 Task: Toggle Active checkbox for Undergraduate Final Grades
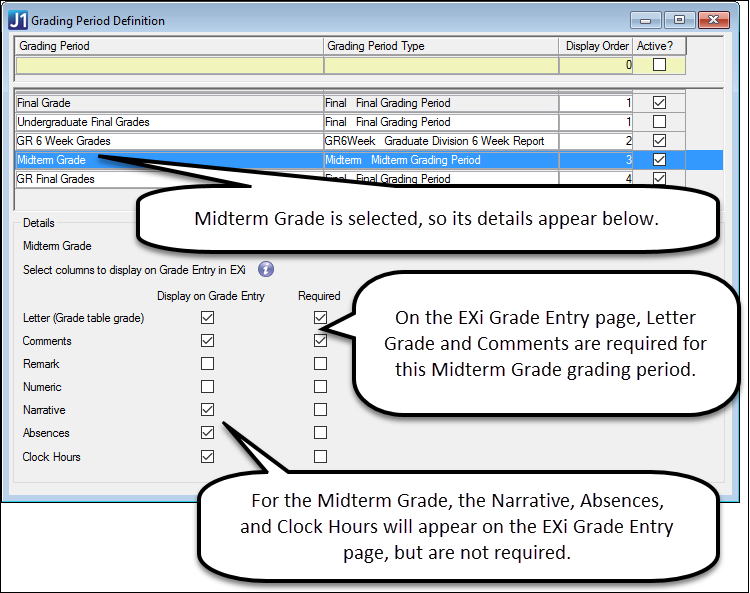point(659,121)
